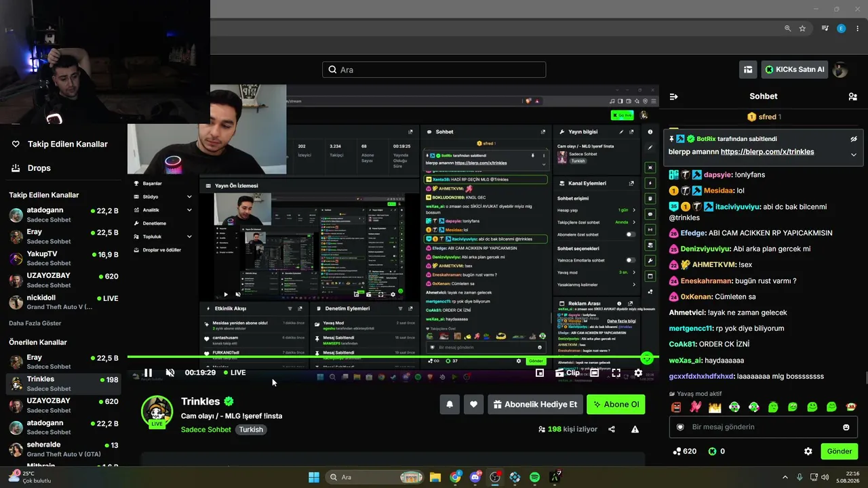Image resolution: width=868 pixels, height=488 pixels.
Task: Click the mertgencc11 username in chat
Action: point(692,328)
